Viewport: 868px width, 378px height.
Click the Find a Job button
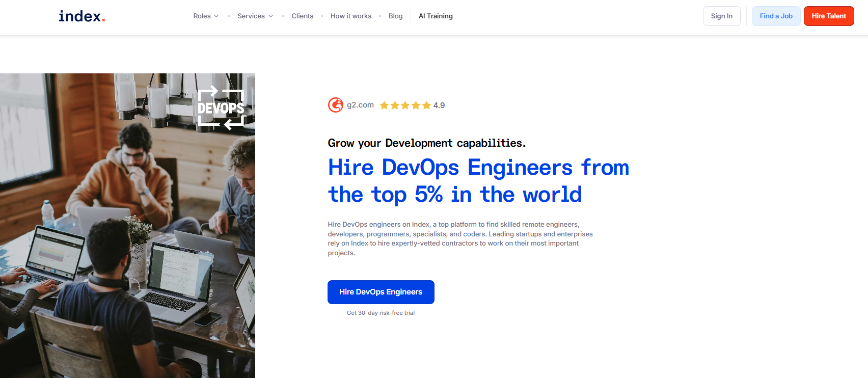pos(776,16)
